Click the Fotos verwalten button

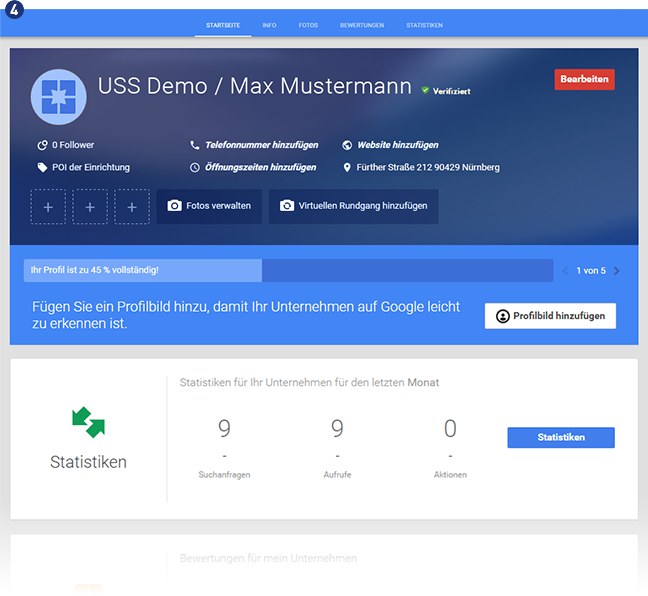pos(209,206)
